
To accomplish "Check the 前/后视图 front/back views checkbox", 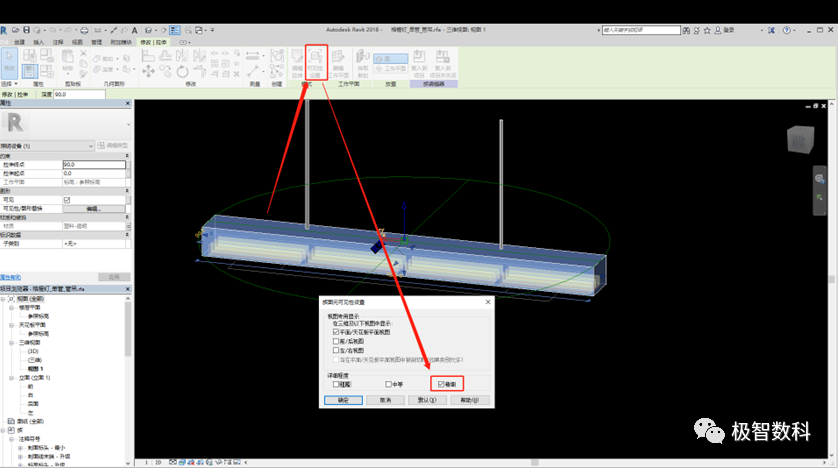I will [336, 341].
